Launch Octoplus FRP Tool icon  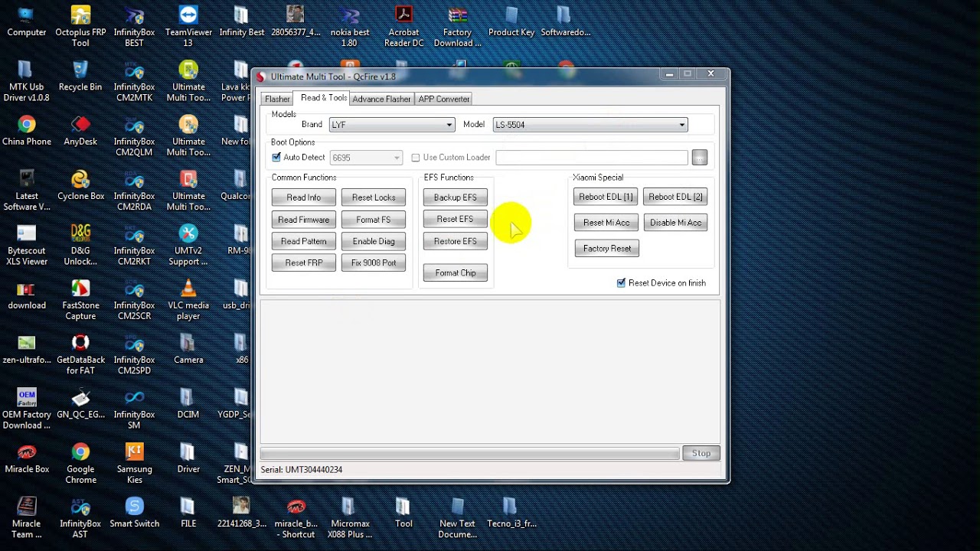click(80, 26)
